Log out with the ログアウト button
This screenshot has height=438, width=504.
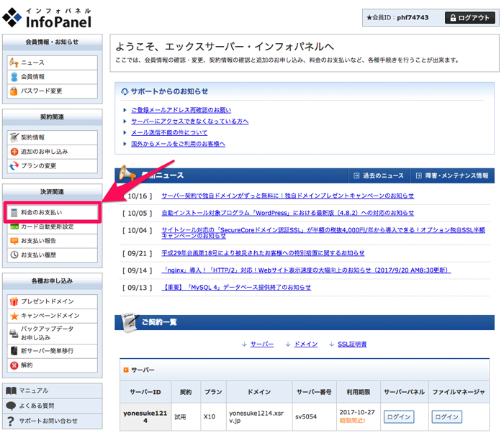pyautogui.click(x=469, y=18)
